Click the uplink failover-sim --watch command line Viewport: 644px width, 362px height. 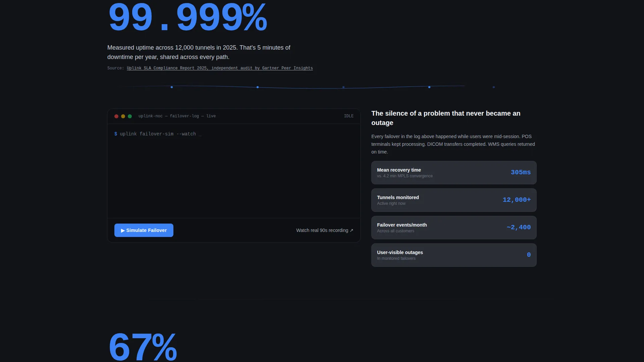pyautogui.click(x=158, y=134)
